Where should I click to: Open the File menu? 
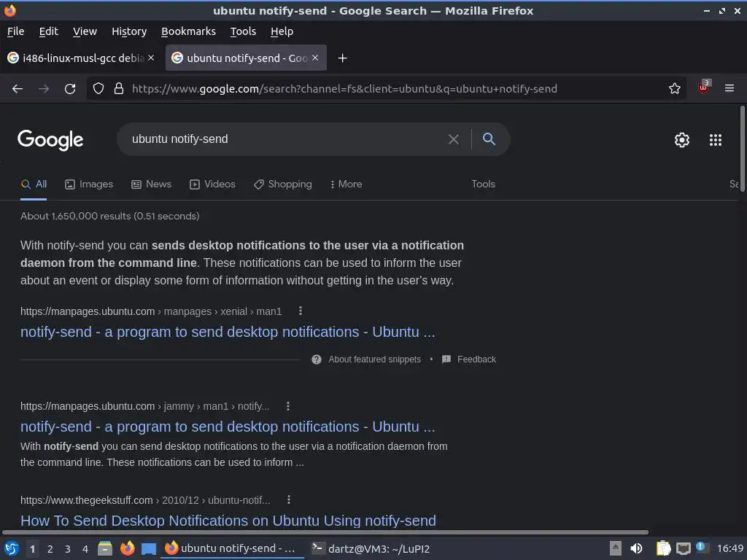pos(16,31)
